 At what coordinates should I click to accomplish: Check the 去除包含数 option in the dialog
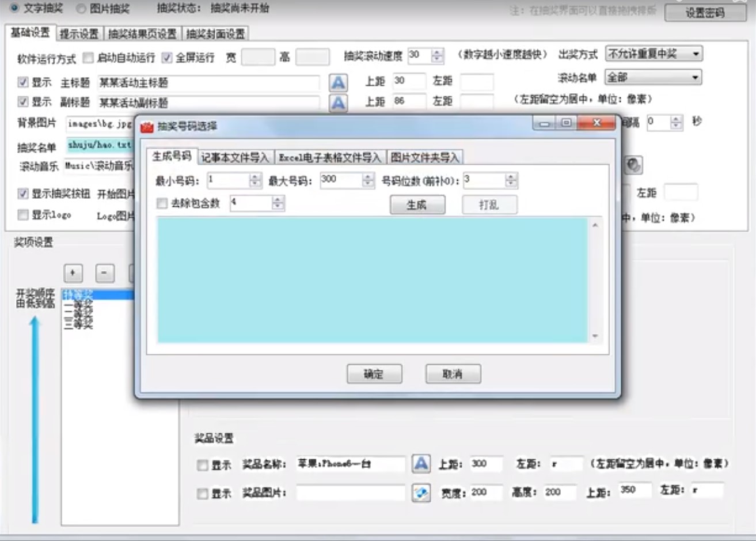click(163, 203)
